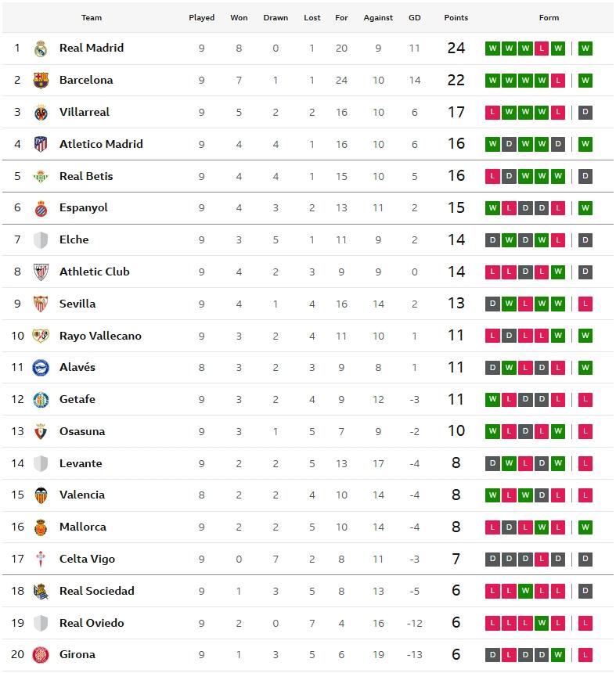
Task: Click the Rayo Vallecano club crest
Action: click(x=41, y=336)
